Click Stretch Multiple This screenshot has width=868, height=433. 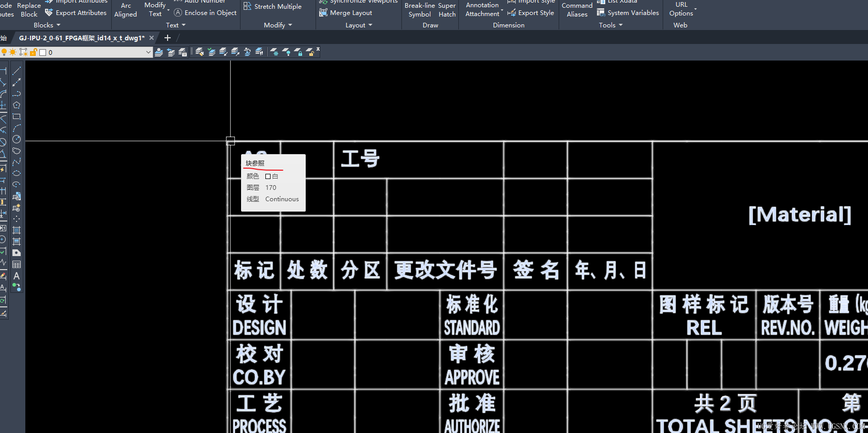(272, 7)
